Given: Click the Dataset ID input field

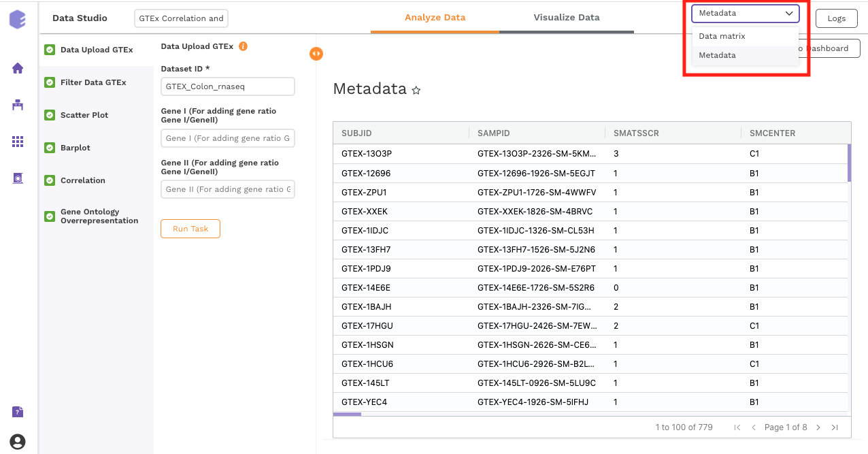Looking at the screenshot, I should (x=227, y=86).
